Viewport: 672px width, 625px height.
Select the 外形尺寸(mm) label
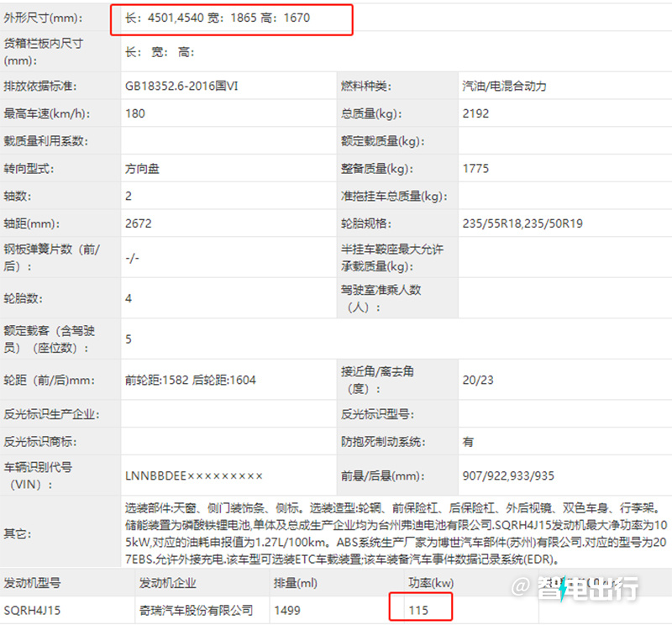coord(44,18)
